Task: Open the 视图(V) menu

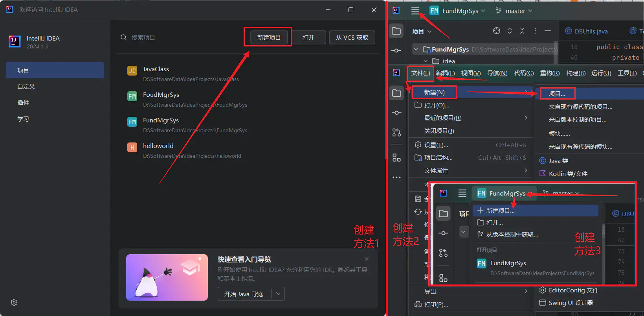Action: tap(471, 73)
